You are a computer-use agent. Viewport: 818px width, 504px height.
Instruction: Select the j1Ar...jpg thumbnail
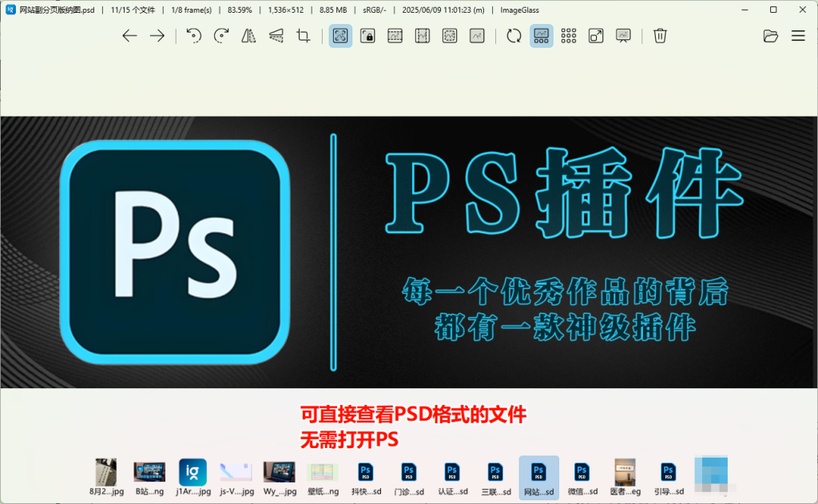point(193,478)
